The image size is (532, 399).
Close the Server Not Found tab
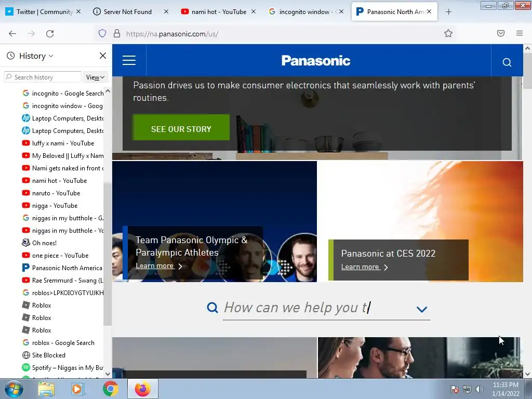pos(166,11)
